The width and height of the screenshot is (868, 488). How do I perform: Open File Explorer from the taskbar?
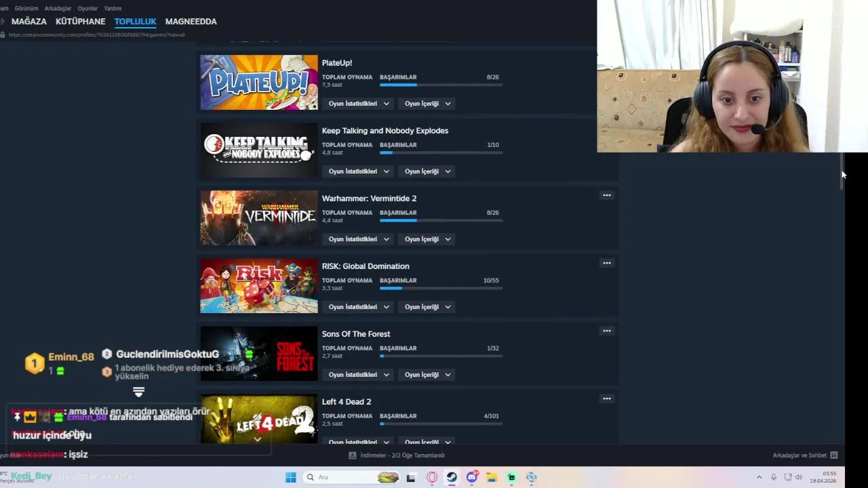[x=492, y=477]
